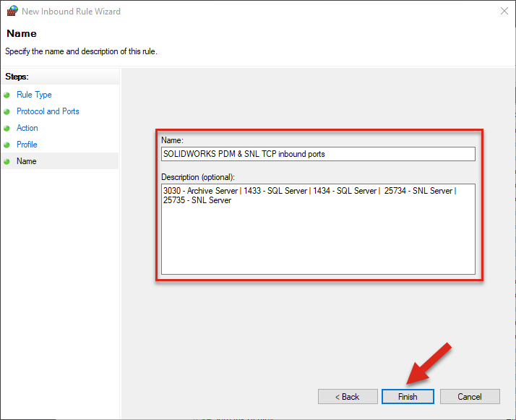Viewport: 516px width, 420px height.
Task: Cancel the New Inbound Rule Wizard
Action: coord(470,397)
